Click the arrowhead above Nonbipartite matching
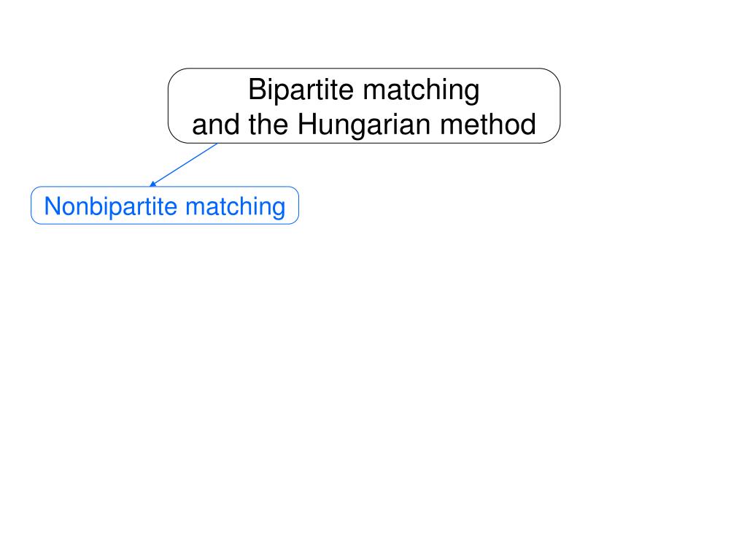Viewport: 747px width, 560px height. 152,184
